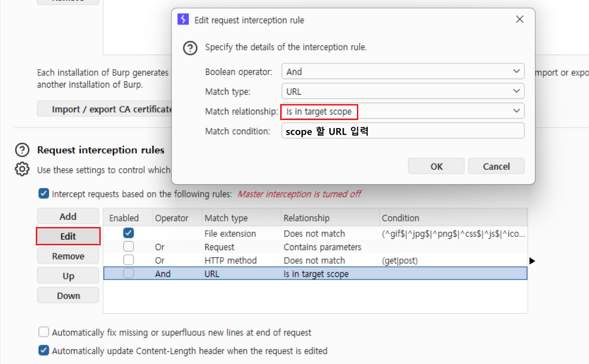Image resolution: width=589 pixels, height=364 pixels.
Task: Click the black arrow beside the rules table
Action: pyautogui.click(x=533, y=260)
